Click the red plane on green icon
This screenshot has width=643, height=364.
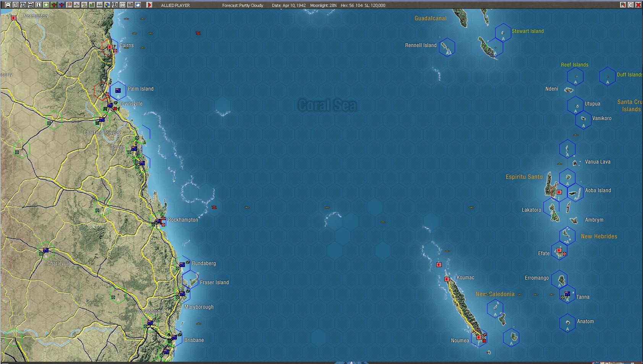pos(54,5)
